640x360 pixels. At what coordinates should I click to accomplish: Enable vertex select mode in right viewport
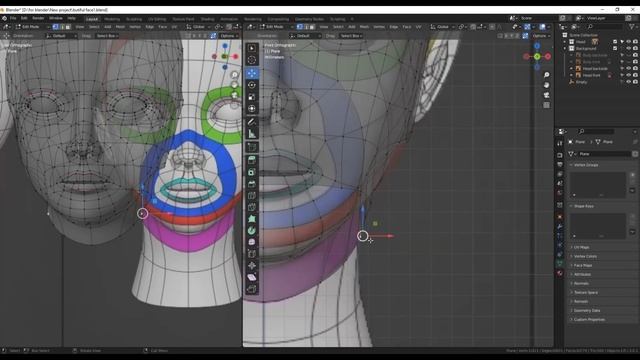tap(300, 27)
